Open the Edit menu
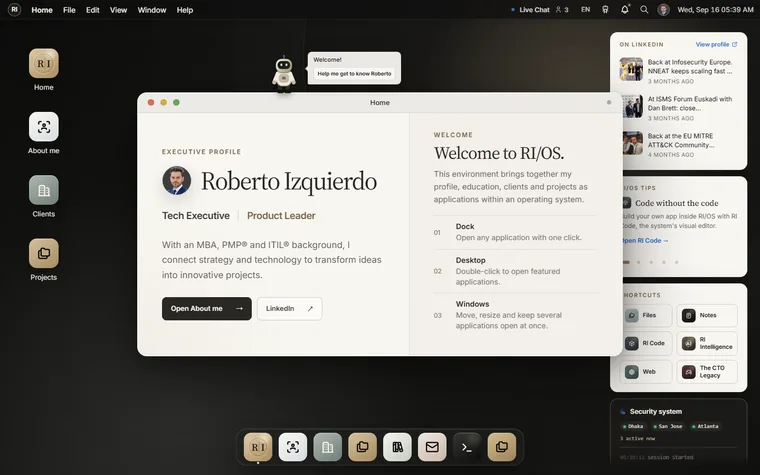 pos(93,10)
